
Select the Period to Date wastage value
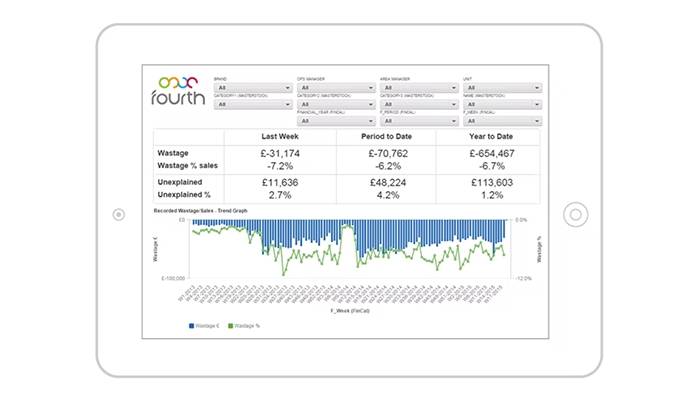385,153
